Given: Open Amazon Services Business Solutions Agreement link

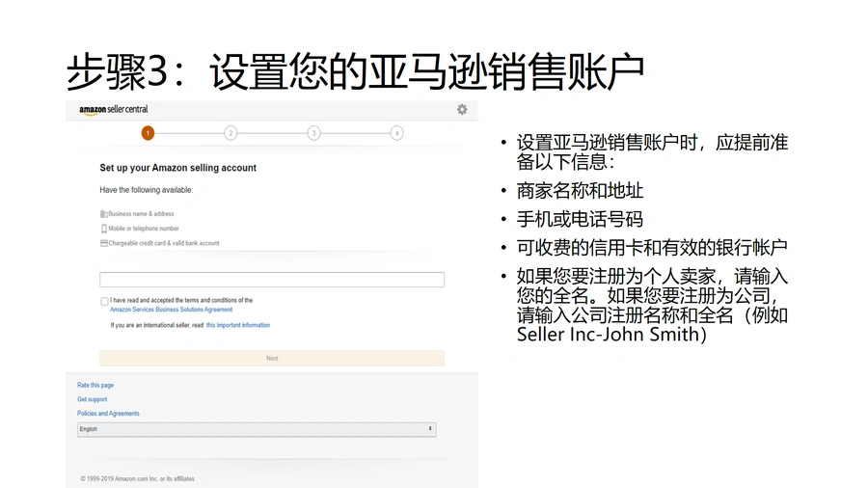Looking at the screenshot, I should point(171,310).
